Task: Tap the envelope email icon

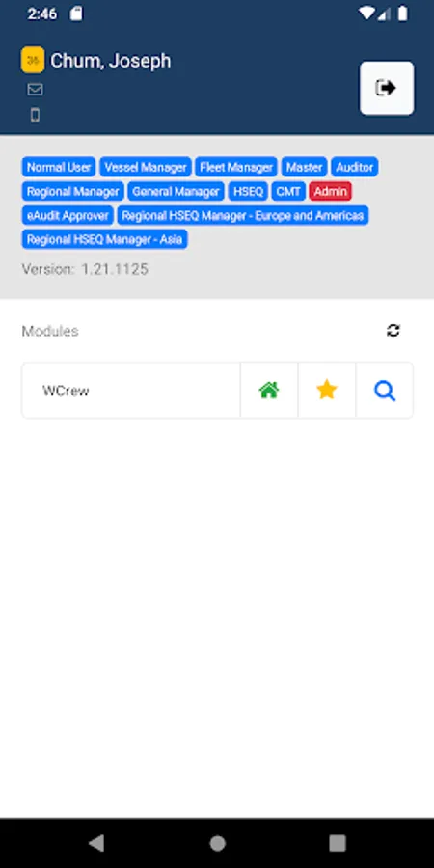Action: pos(35,89)
